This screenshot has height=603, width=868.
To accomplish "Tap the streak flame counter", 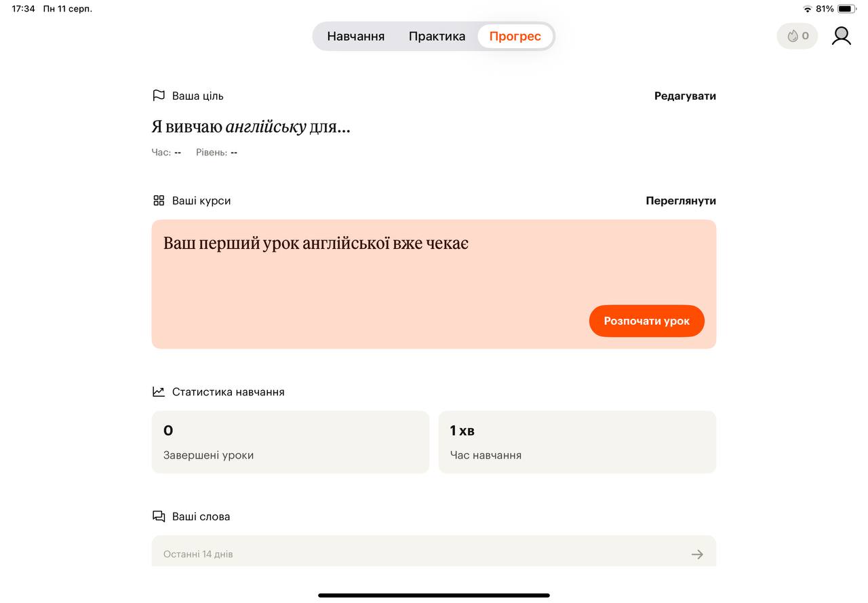I will (797, 36).
